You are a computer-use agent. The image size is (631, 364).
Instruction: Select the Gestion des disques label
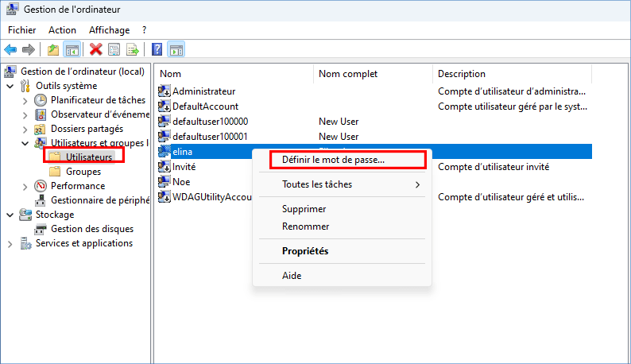pyautogui.click(x=92, y=229)
